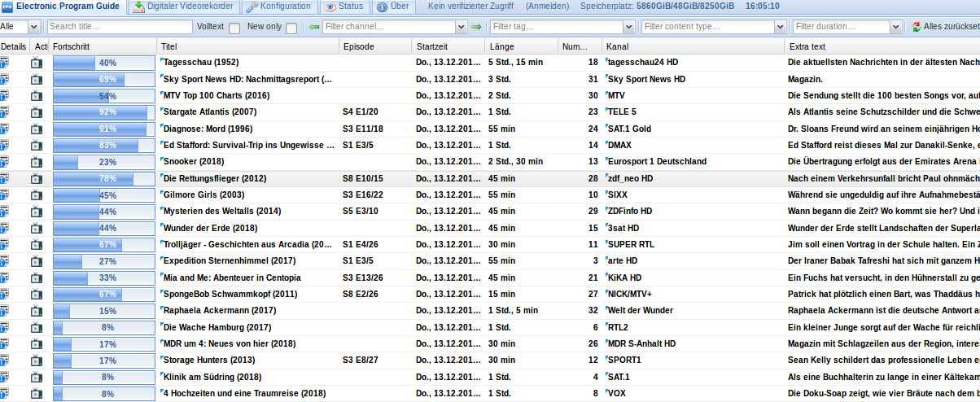Viewport: 980px width, 402px height.
Task: Sort by Länge column header
Action: 522,46
